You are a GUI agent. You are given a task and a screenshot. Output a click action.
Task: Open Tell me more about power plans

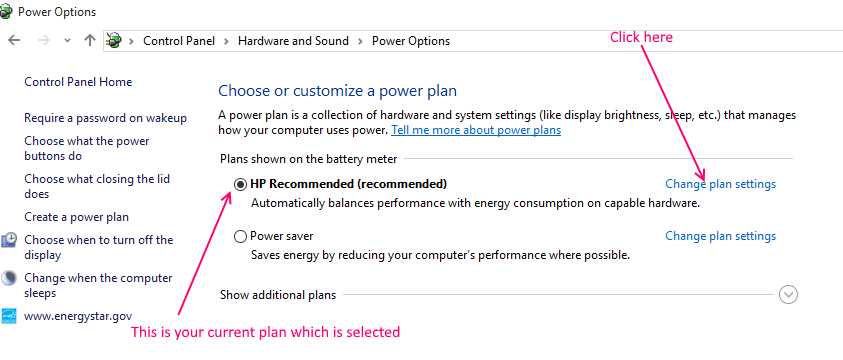pyautogui.click(x=476, y=130)
